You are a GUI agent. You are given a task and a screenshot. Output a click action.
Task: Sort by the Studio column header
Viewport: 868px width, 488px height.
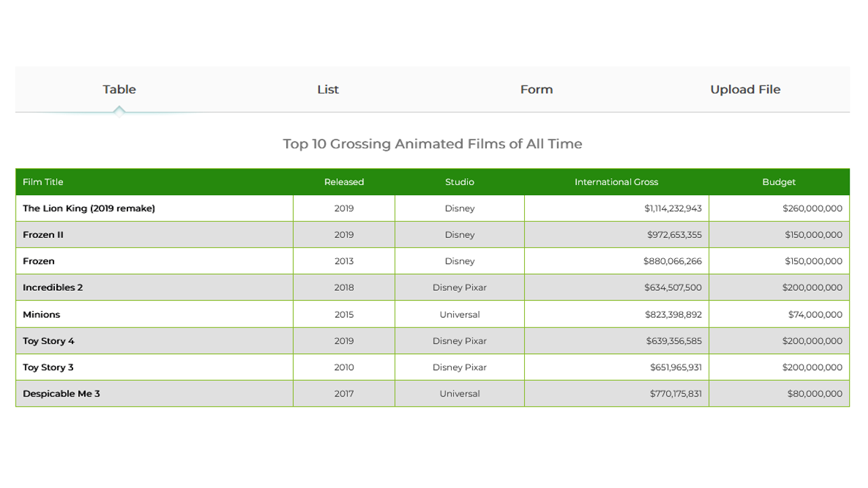(x=460, y=182)
